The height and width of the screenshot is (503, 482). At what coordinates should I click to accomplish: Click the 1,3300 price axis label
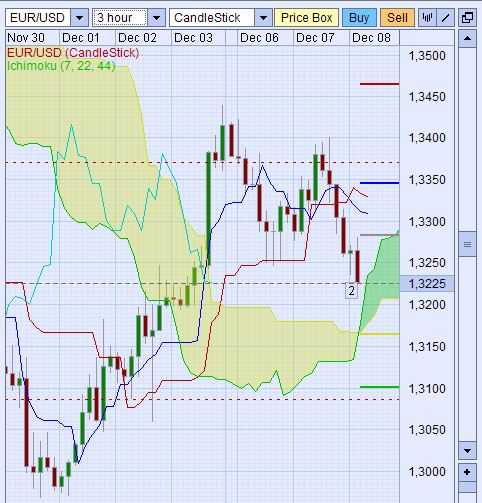(427, 222)
